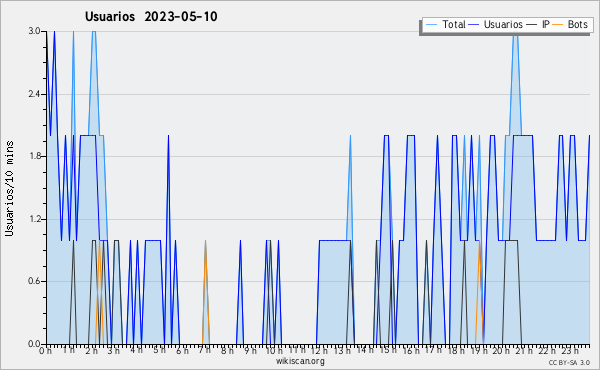Click the y-axis value 3.0
The image size is (600, 370).
34,31
